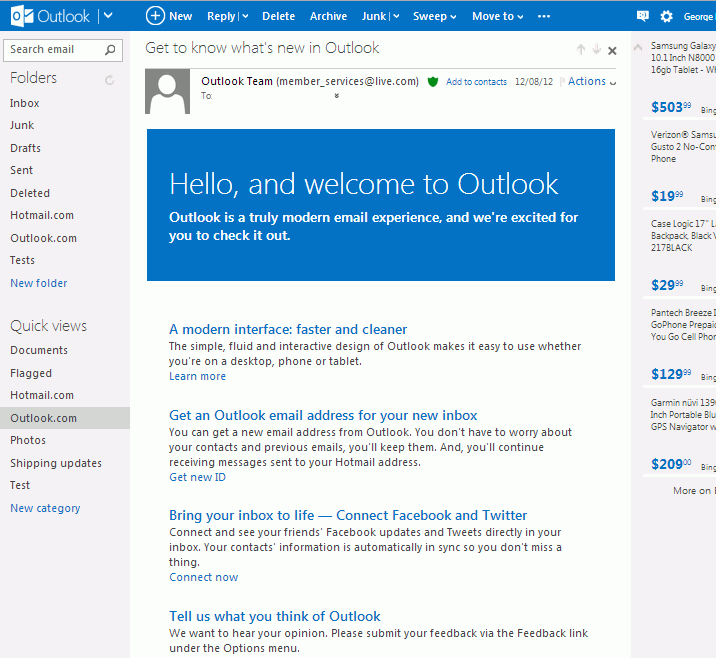Go to next message with down arrow
The width and height of the screenshot is (716, 658).
point(597,50)
